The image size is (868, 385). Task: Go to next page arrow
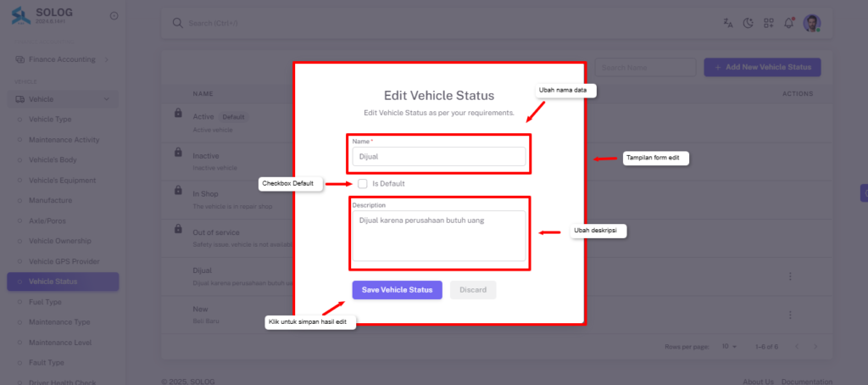pos(815,346)
